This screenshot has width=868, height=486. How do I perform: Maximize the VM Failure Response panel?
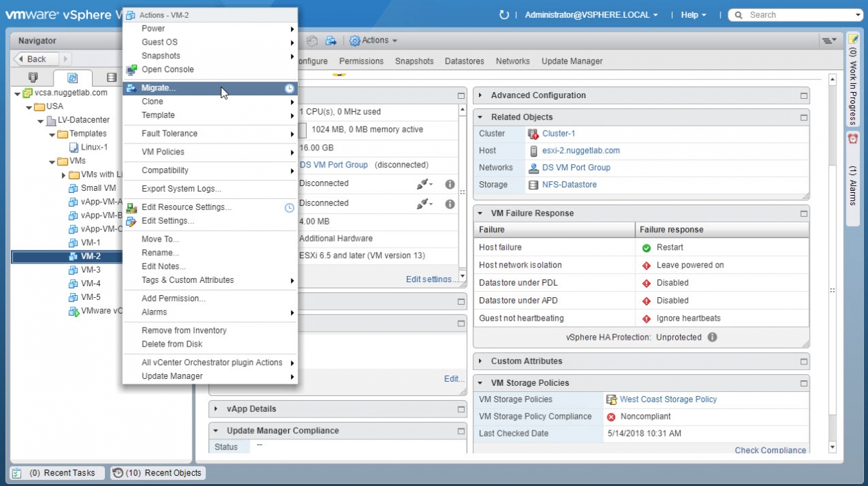click(804, 213)
